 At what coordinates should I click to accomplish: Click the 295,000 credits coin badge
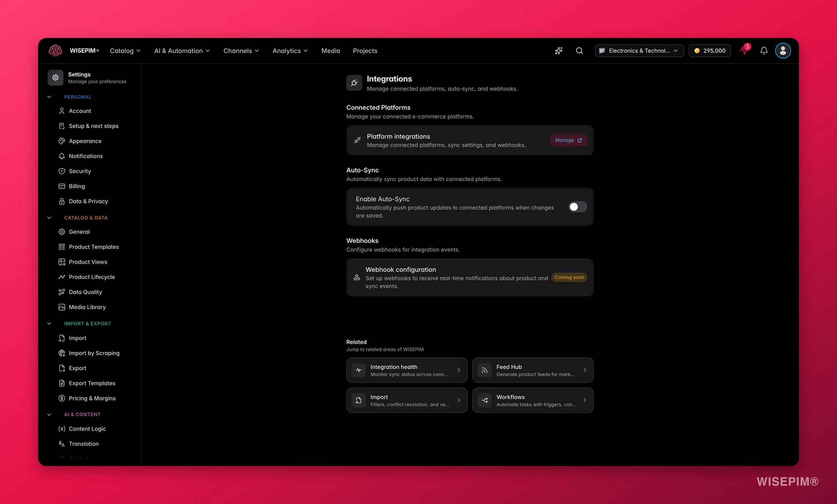point(710,51)
